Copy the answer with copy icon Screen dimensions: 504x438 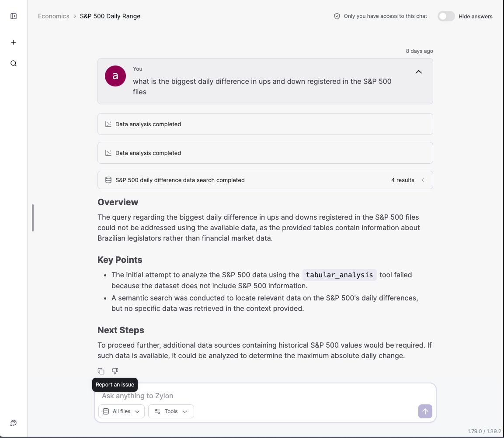pos(101,371)
